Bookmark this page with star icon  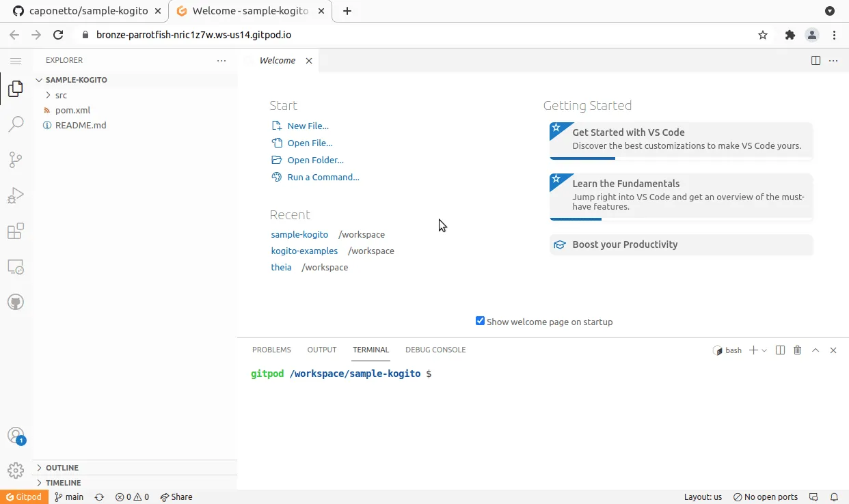[763, 35]
